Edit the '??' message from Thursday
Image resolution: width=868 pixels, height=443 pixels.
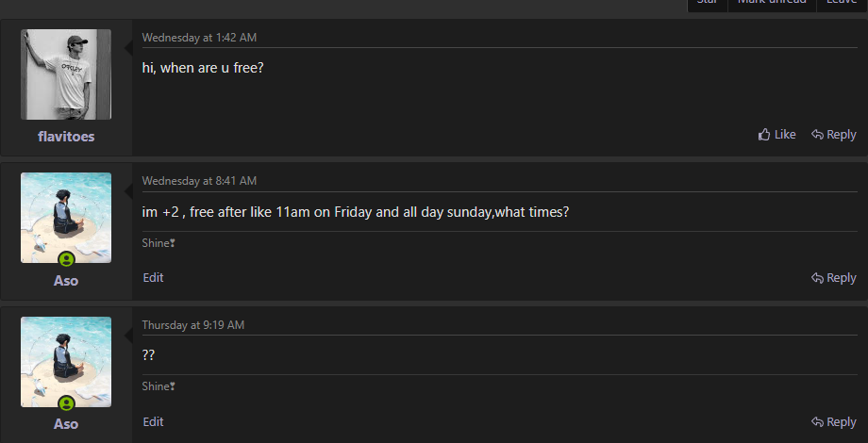coord(153,422)
